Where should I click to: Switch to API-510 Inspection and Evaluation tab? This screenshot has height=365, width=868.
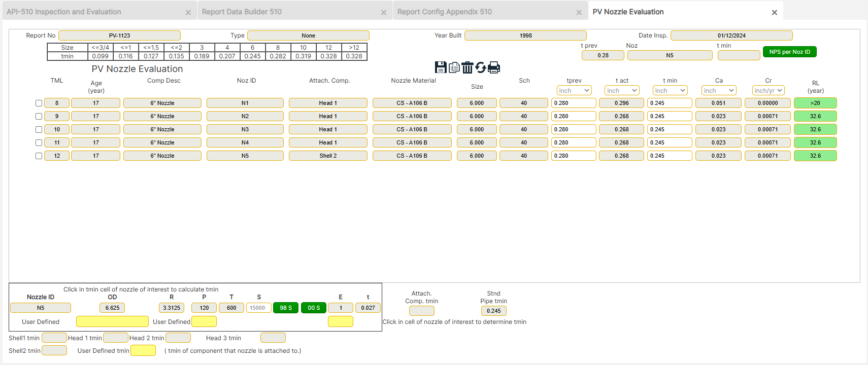(64, 12)
